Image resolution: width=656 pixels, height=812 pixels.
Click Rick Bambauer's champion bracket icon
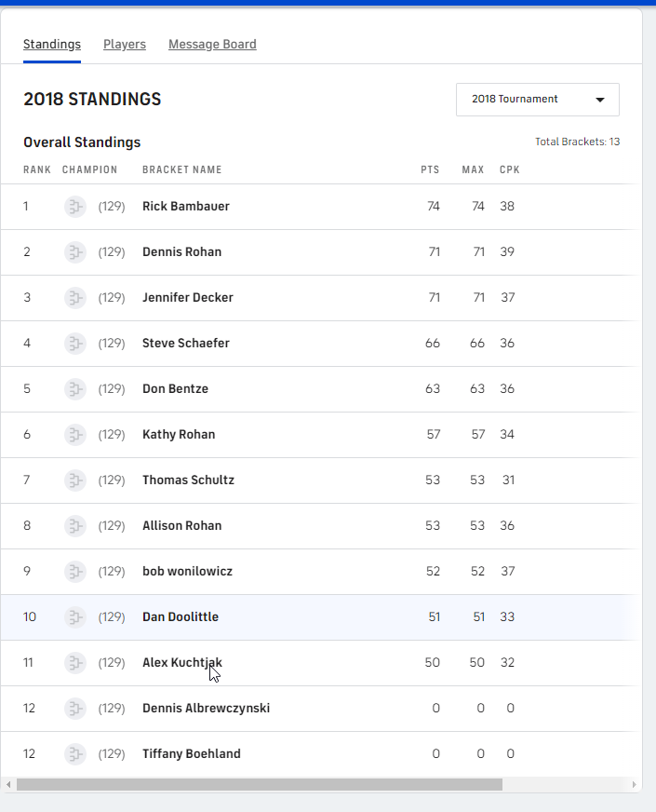tap(74, 207)
